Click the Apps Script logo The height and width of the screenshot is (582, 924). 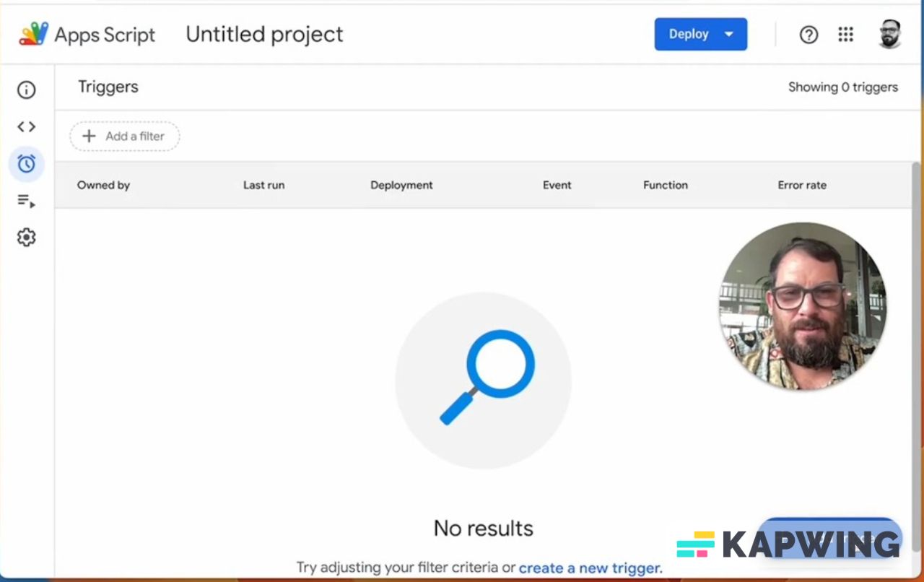coord(34,34)
